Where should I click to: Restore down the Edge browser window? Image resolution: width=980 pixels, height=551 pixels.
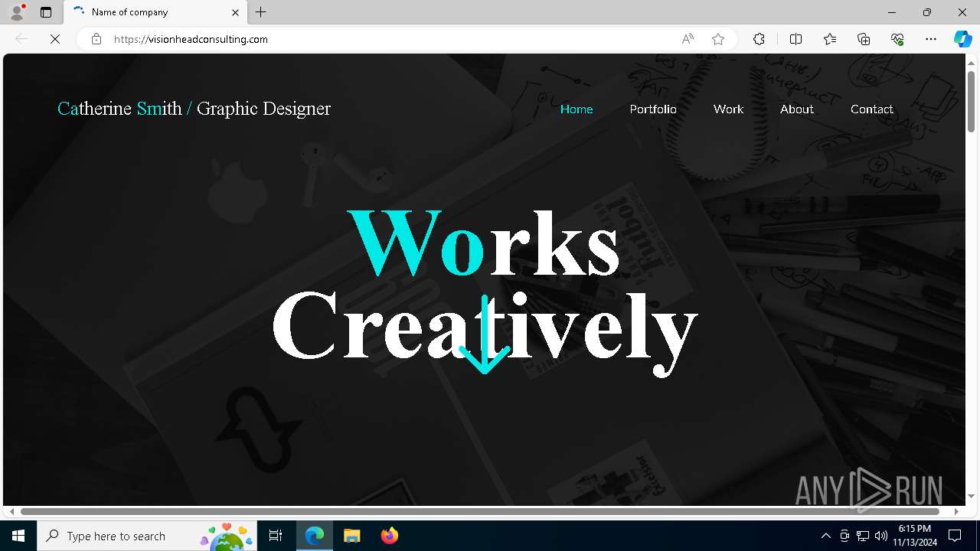point(927,12)
